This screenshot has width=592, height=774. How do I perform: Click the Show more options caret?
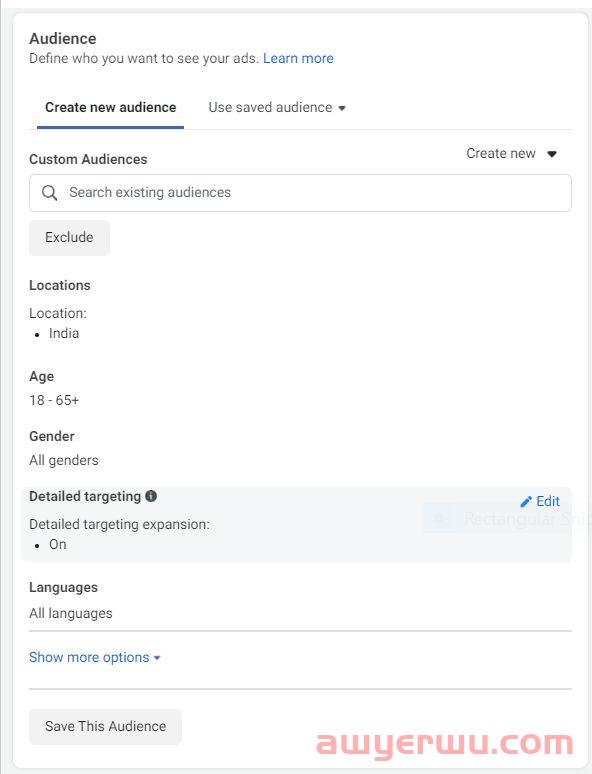[x=157, y=658]
